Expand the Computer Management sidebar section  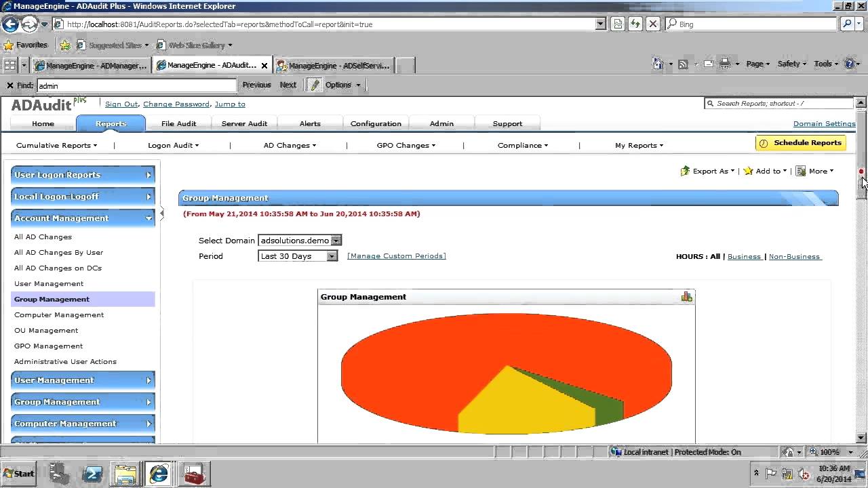click(x=83, y=424)
